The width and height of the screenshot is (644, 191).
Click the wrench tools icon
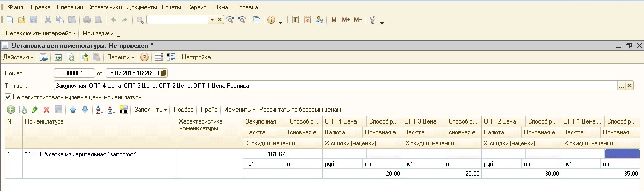(x=373, y=20)
